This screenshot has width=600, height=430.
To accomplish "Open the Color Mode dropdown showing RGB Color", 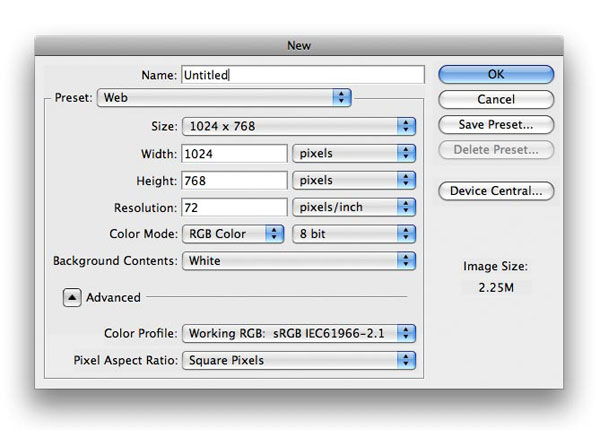I will point(232,234).
